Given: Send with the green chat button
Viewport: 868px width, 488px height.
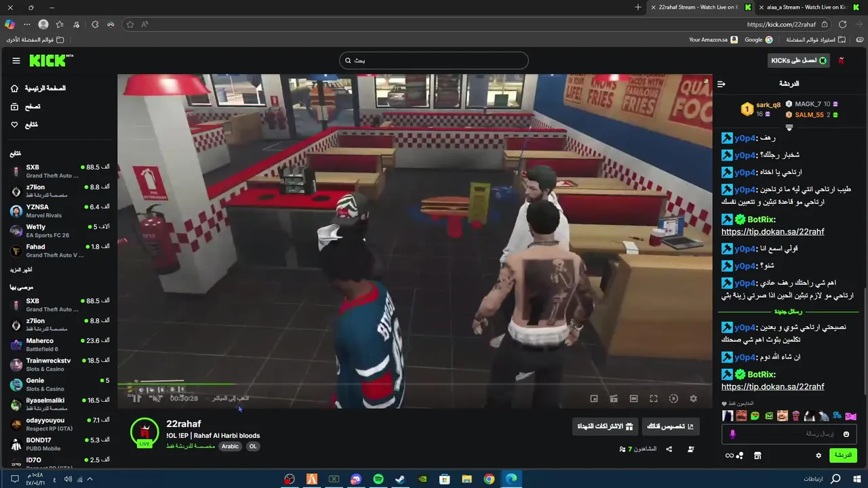Looking at the screenshot, I should point(843,455).
